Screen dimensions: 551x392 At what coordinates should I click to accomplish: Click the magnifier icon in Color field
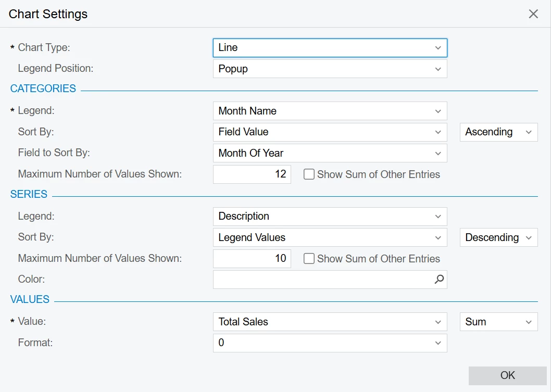point(440,280)
